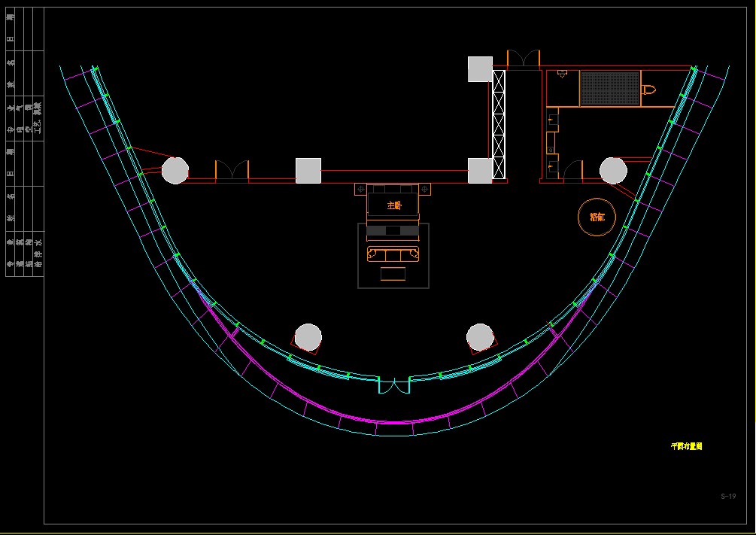The image size is (756, 535).
Task: Click the single swing door of the bathroom
Action: point(573,171)
